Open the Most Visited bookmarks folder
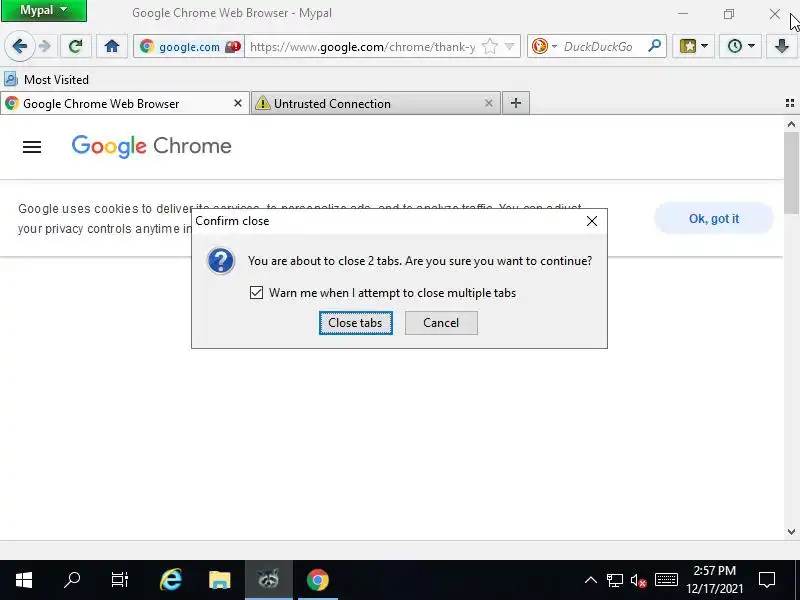The width and height of the screenshot is (800, 600). (46, 80)
